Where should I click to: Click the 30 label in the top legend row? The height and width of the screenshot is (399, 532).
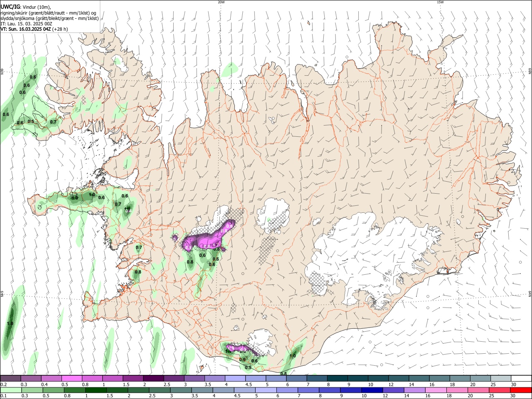point(513,384)
